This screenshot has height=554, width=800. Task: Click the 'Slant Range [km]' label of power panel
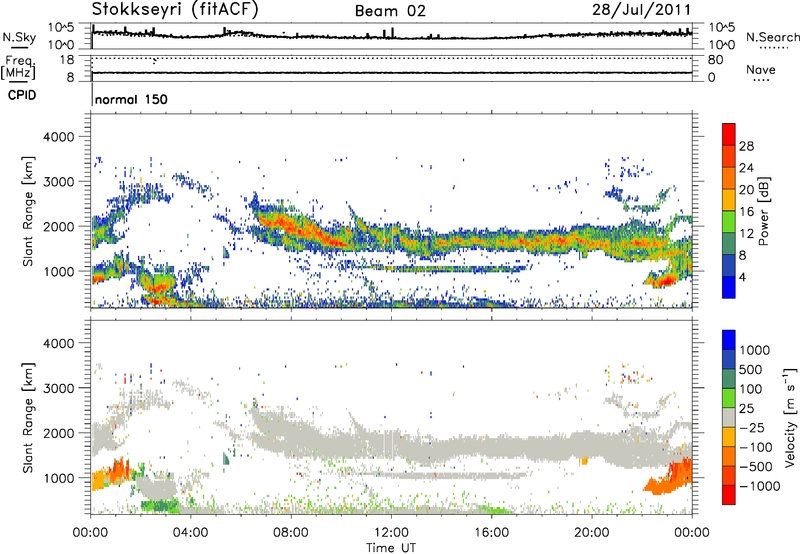pyautogui.click(x=28, y=211)
